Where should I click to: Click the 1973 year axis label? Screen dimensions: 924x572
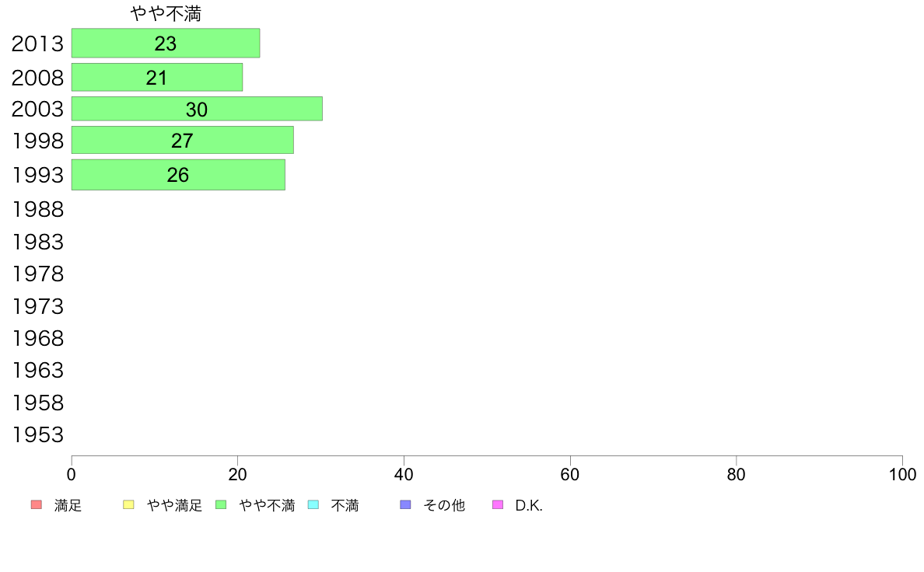click(x=37, y=306)
